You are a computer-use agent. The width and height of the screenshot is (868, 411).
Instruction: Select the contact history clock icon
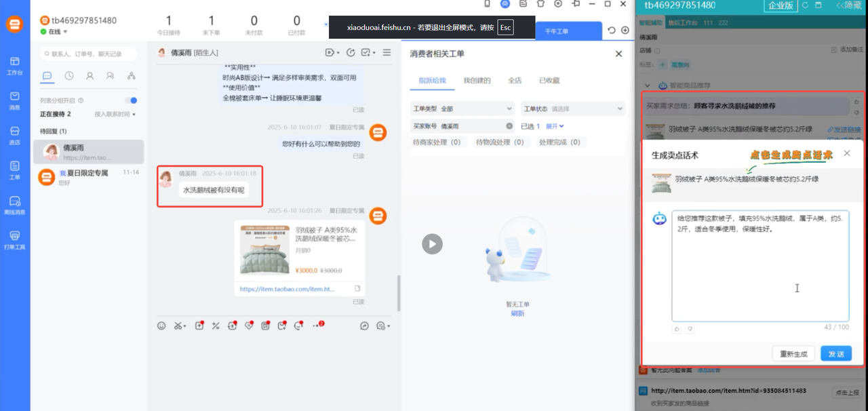[x=68, y=75]
